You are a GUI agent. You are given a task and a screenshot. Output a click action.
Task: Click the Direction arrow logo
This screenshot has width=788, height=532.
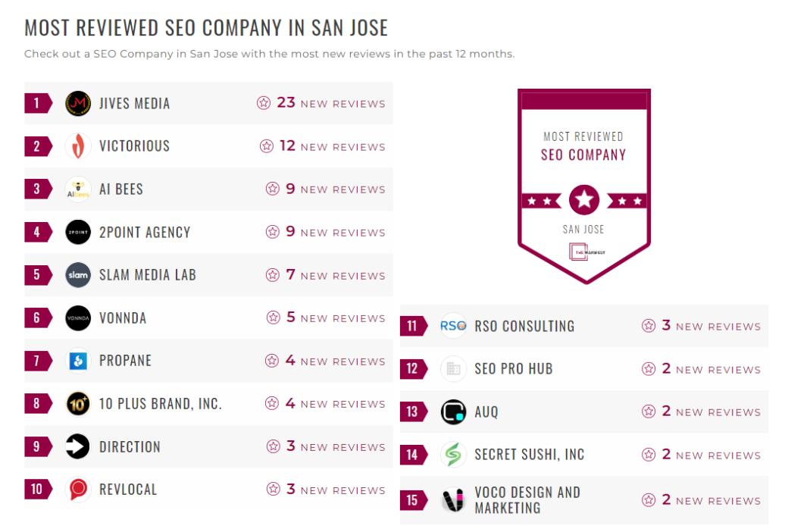(x=77, y=446)
